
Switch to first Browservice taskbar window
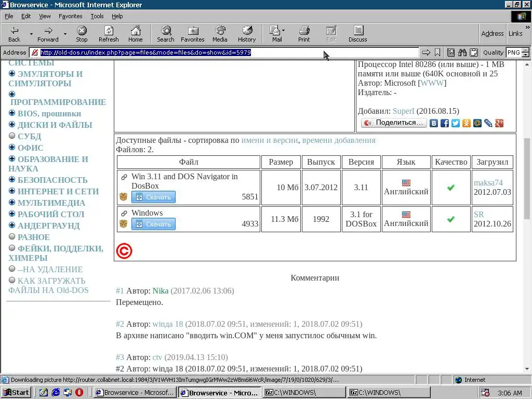(135, 393)
